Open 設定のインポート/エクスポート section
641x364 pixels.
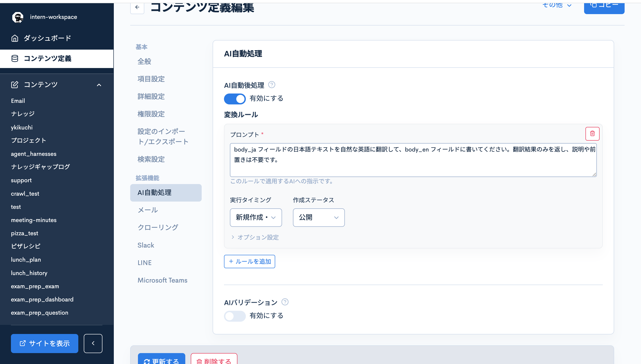pyautogui.click(x=163, y=136)
